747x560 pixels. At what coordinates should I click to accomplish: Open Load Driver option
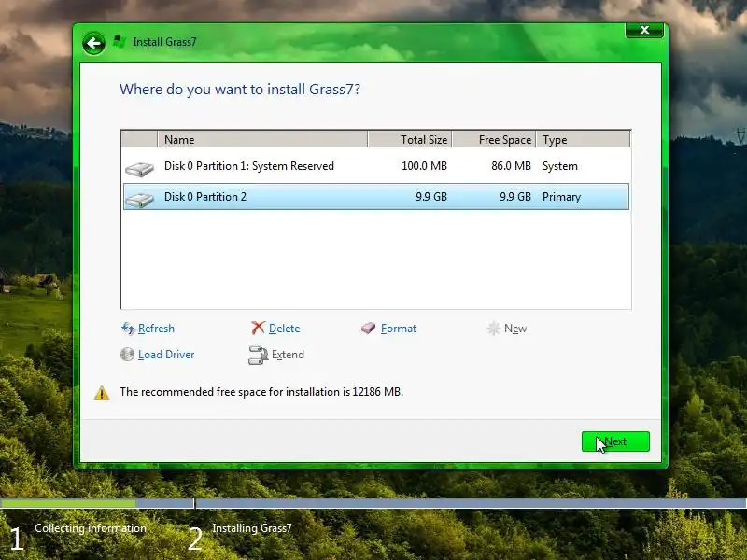[x=166, y=355]
